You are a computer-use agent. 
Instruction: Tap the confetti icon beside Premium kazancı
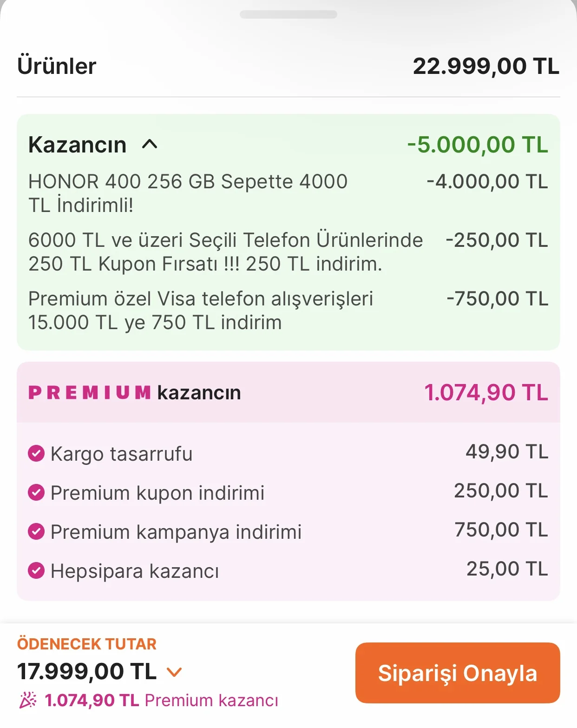tap(28, 700)
